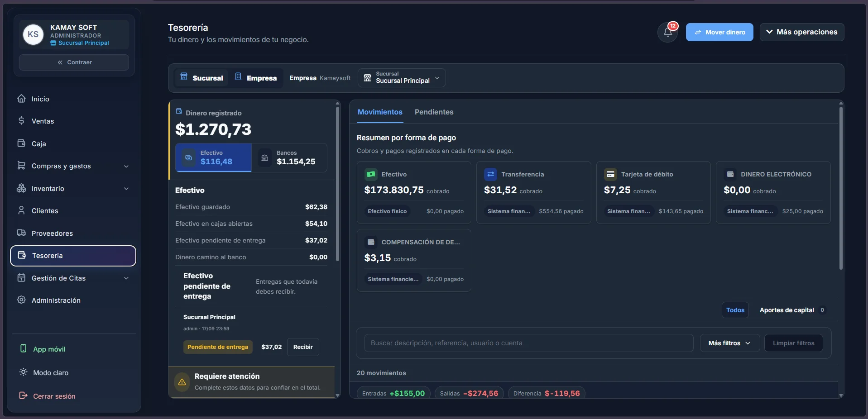Click the Pendiente de entrega badge
868x419 pixels.
click(x=218, y=347)
